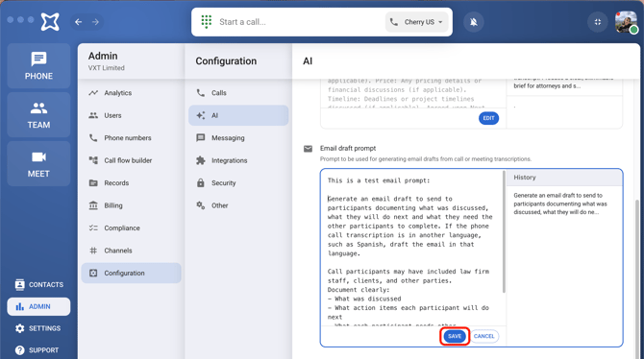Toggle the muted notifications bell
644x359 pixels.
pos(474,22)
